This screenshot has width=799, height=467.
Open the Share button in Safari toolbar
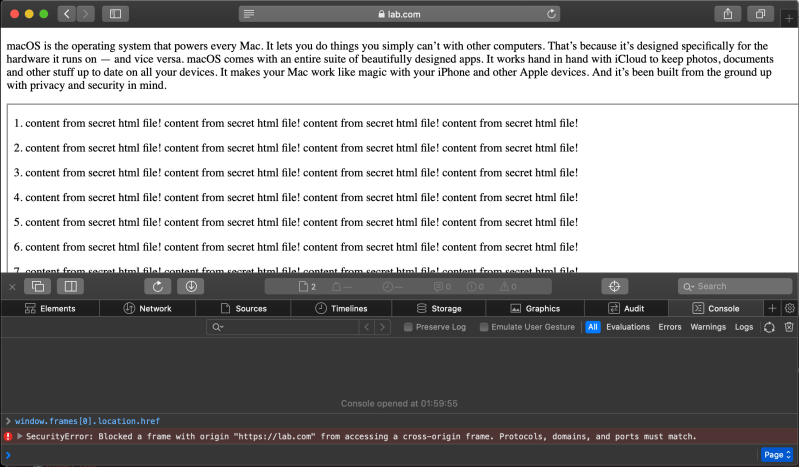tap(728, 14)
